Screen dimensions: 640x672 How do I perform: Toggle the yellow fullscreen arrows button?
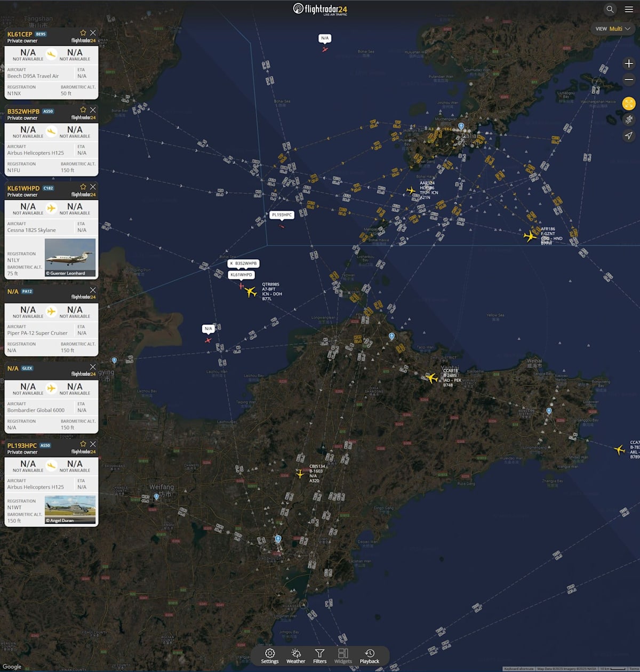pyautogui.click(x=629, y=103)
